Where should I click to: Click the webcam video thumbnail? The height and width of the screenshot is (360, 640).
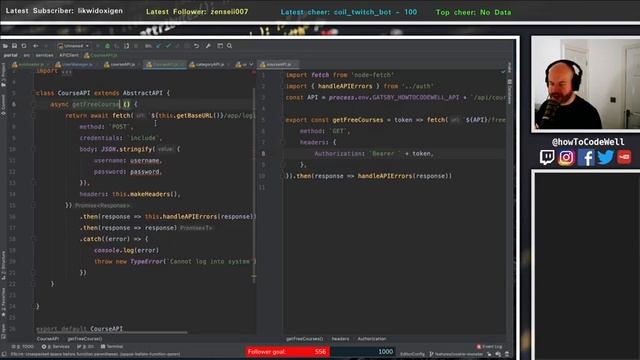tap(586, 84)
